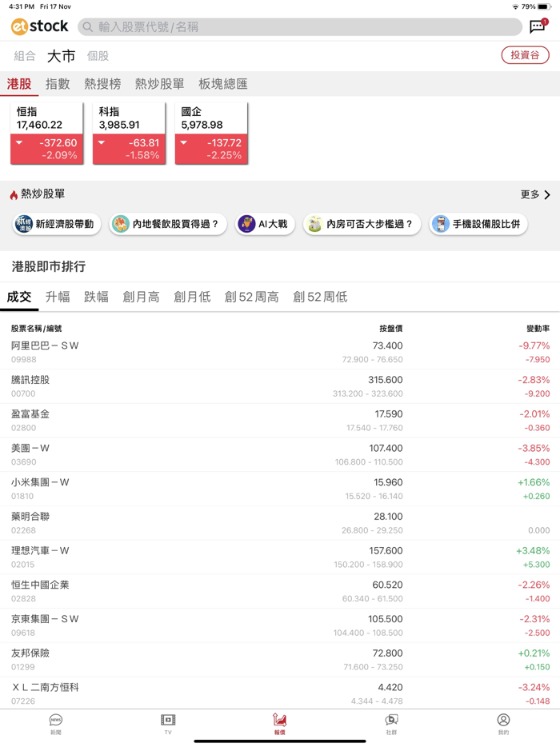Image resolution: width=560 pixels, height=747 pixels.
Task: Open 內地餐飲股買得過？ stock list
Action: click(x=168, y=224)
